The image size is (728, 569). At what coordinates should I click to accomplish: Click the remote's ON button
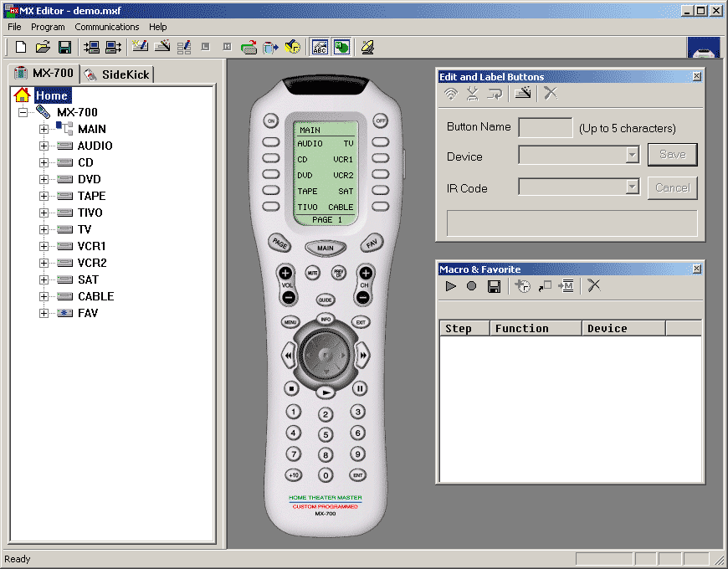271,121
